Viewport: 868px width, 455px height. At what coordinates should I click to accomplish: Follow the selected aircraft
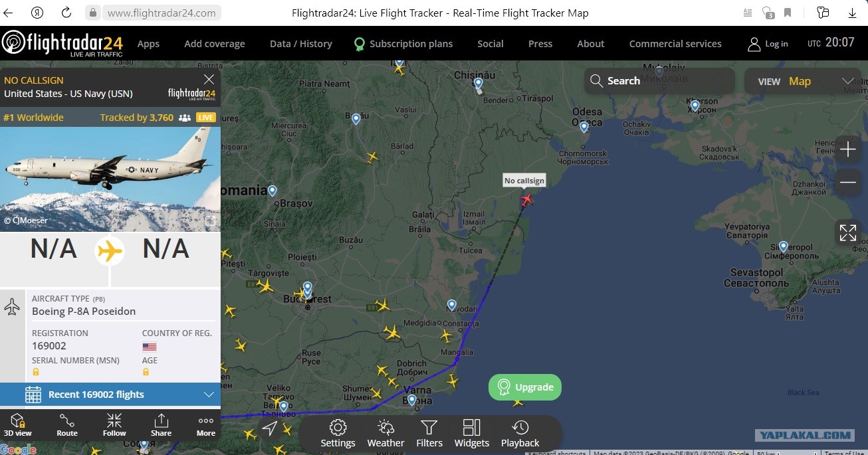(x=114, y=424)
